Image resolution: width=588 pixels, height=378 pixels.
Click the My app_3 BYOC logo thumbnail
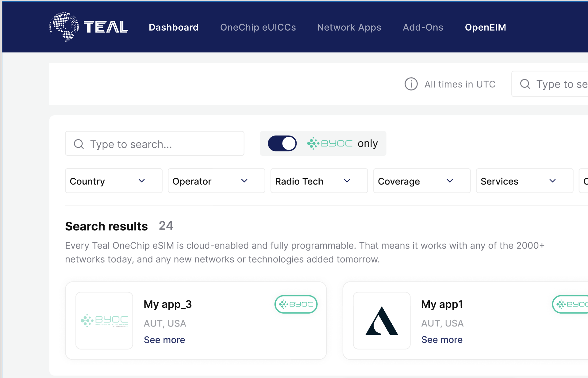[x=104, y=320]
